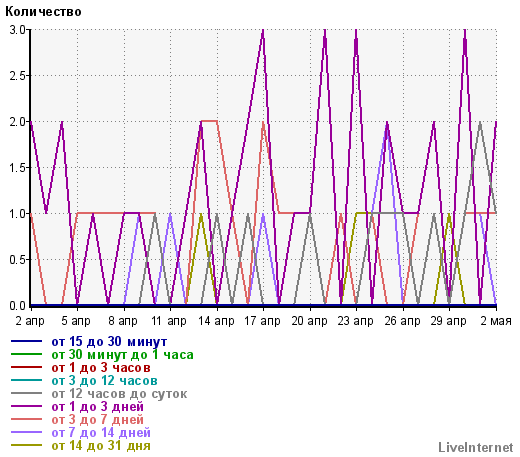This screenshot has height=457, width=520.
Task: Select legend label 'от 7 до 14 дней'
Action: point(101,433)
